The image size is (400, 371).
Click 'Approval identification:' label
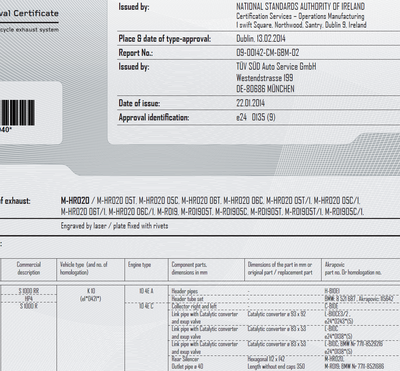154,117
